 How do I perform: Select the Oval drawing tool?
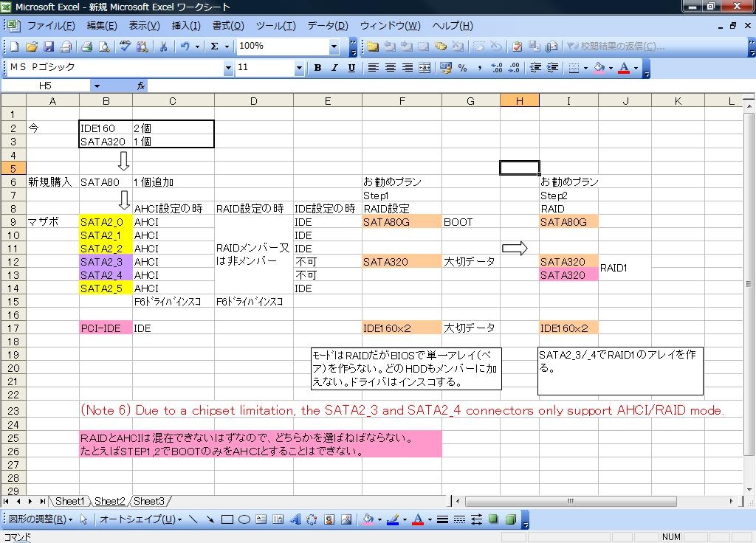[x=244, y=519]
